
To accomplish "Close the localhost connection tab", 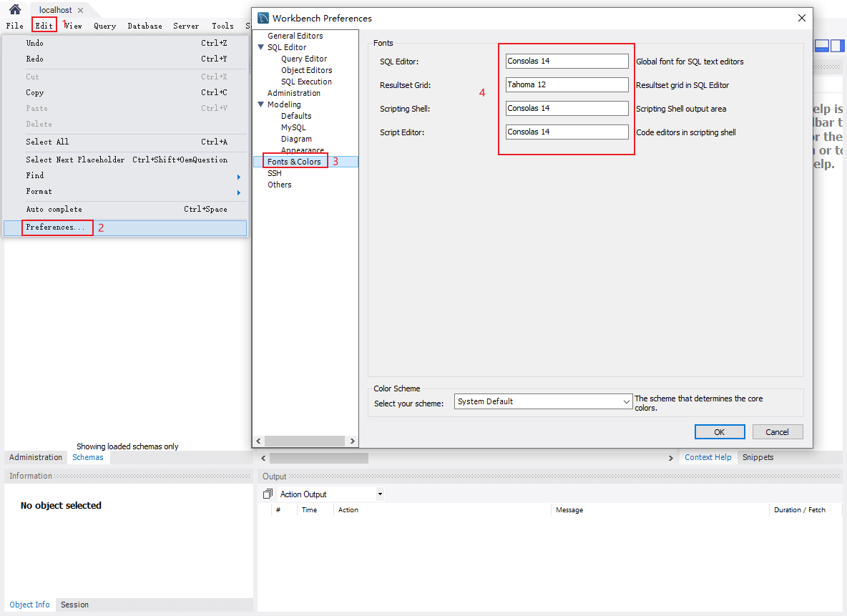I will (81, 10).
